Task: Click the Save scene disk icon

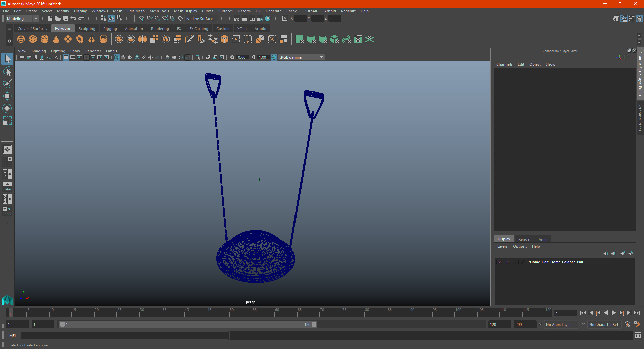Action: 66,19
